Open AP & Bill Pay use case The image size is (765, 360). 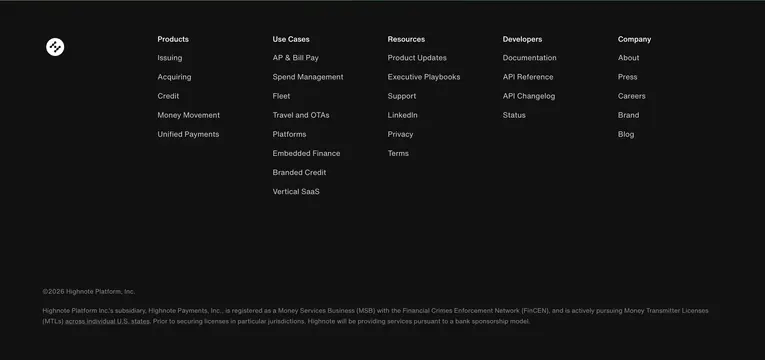[296, 58]
